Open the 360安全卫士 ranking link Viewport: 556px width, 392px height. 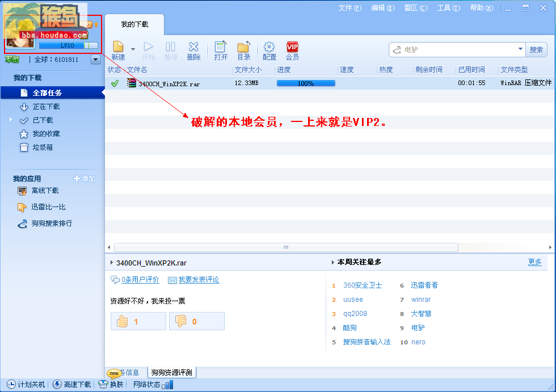(363, 285)
